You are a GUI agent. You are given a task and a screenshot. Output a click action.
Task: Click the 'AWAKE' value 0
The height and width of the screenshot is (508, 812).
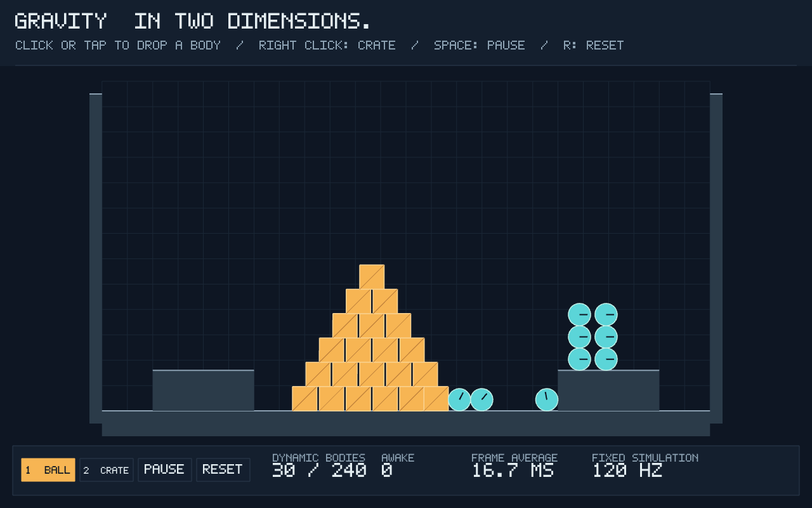click(x=387, y=471)
